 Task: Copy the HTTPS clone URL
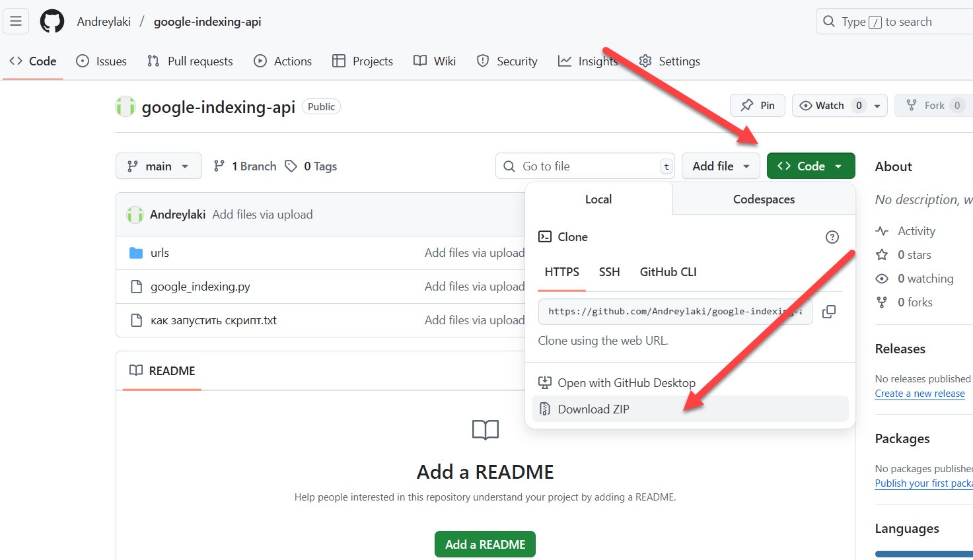coord(829,312)
